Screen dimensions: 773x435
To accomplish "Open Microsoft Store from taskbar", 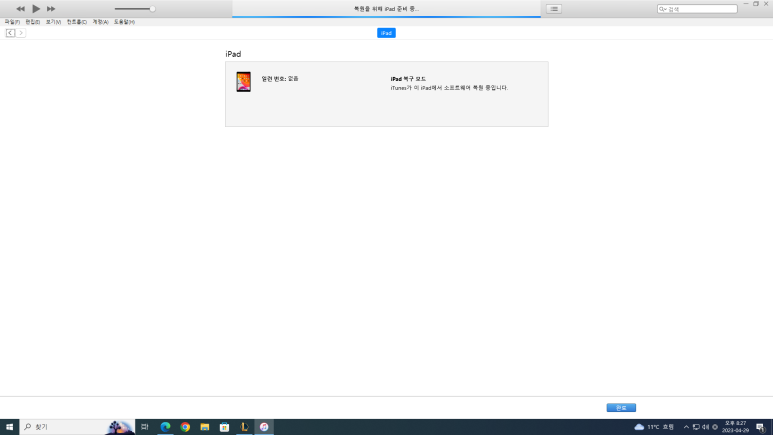I will [x=224, y=427].
